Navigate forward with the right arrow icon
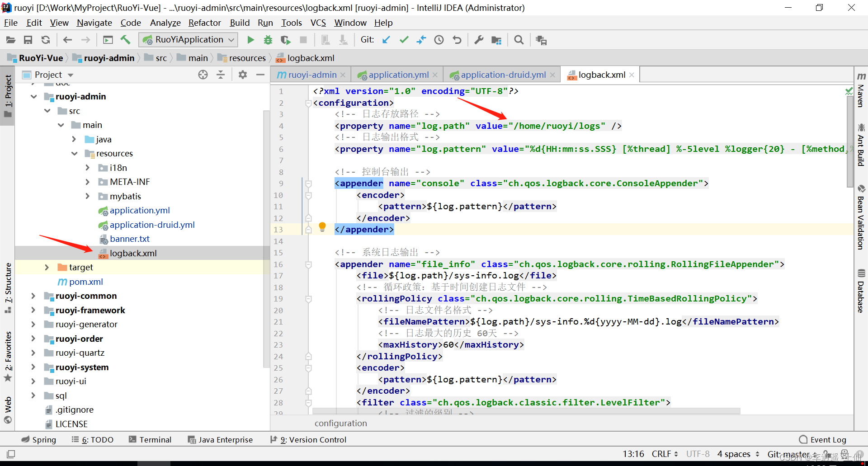Viewport: 868px width, 466px height. point(85,40)
